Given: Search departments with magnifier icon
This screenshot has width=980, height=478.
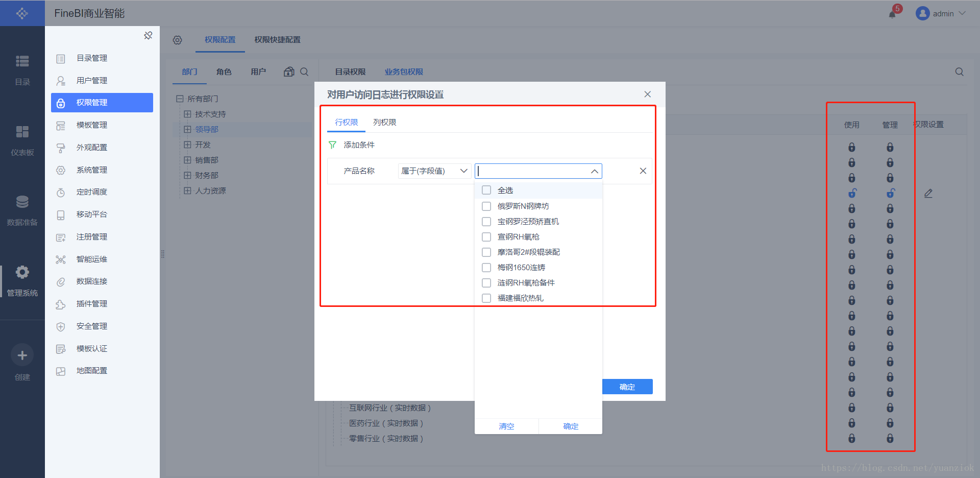Looking at the screenshot, I should coord(304,71).
